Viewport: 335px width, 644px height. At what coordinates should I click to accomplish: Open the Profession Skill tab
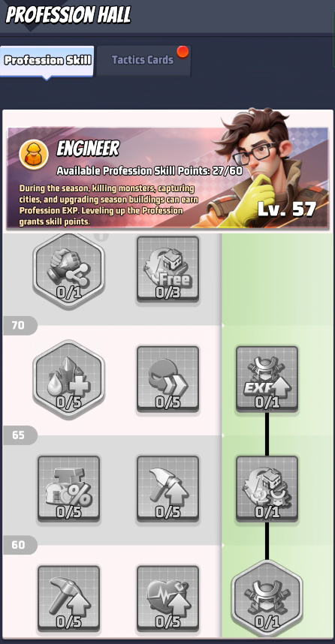(47, 61)
